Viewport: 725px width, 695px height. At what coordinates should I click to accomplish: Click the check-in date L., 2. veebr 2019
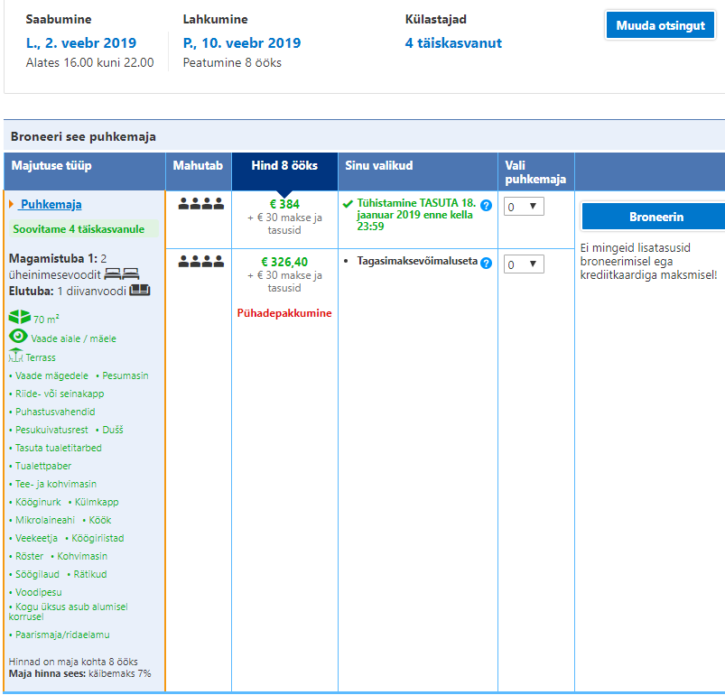81,43
